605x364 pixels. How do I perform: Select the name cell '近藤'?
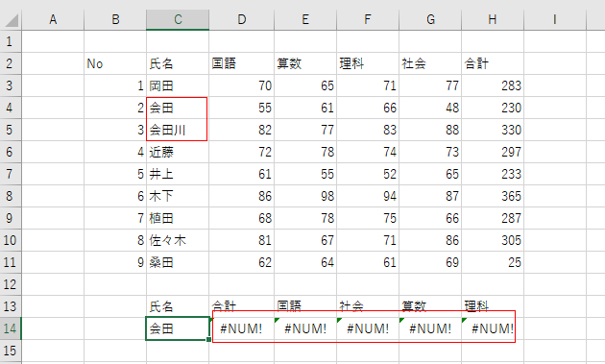178,152
